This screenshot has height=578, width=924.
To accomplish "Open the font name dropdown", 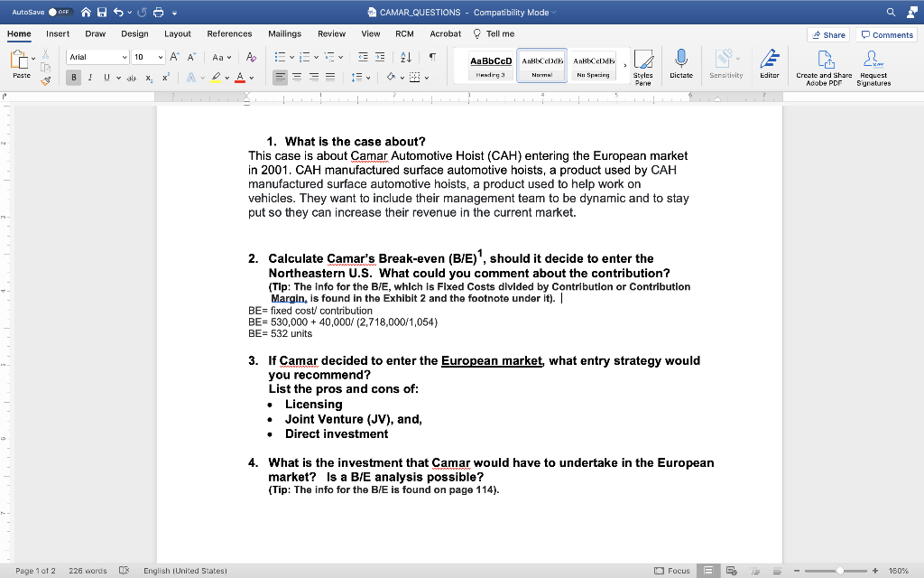I will click(122, 57).
